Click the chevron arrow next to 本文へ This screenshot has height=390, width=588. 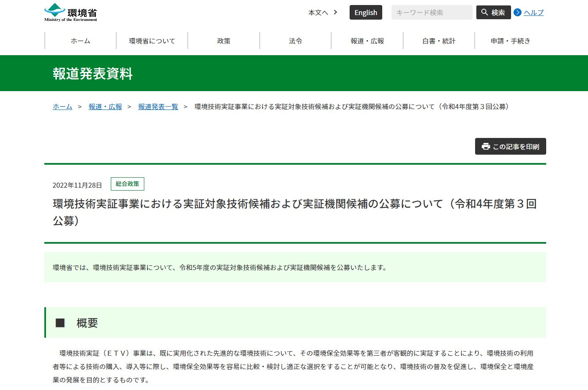pyautogui.click(x=335, y=12)
